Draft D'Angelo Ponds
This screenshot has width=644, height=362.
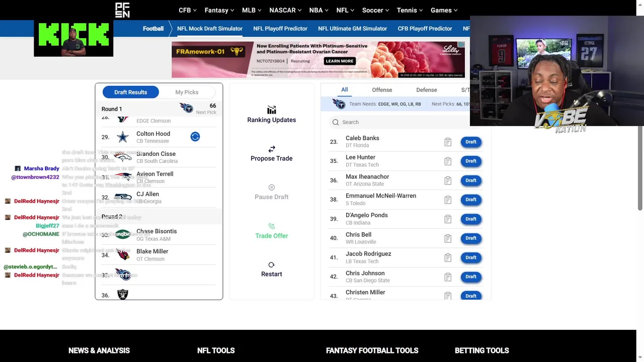pyautogui.click(x=471, y=219)
